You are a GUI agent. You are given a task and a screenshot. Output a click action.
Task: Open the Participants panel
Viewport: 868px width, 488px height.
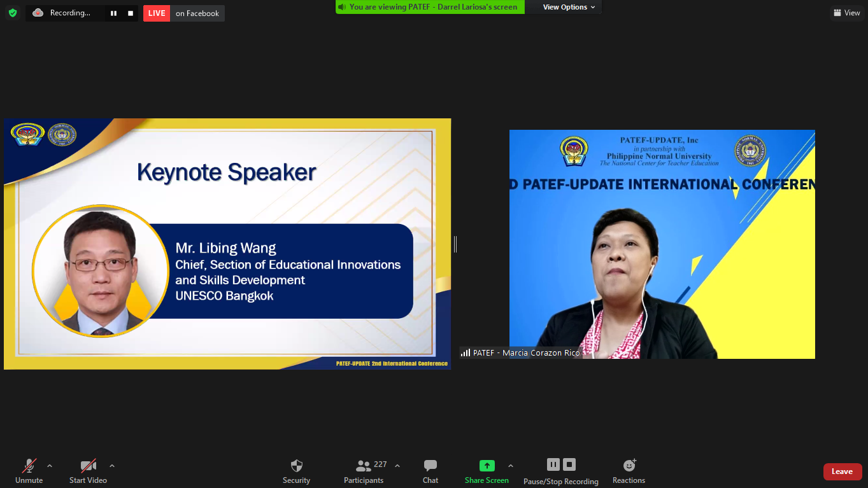pyautogui.click(x=364, y=471)
